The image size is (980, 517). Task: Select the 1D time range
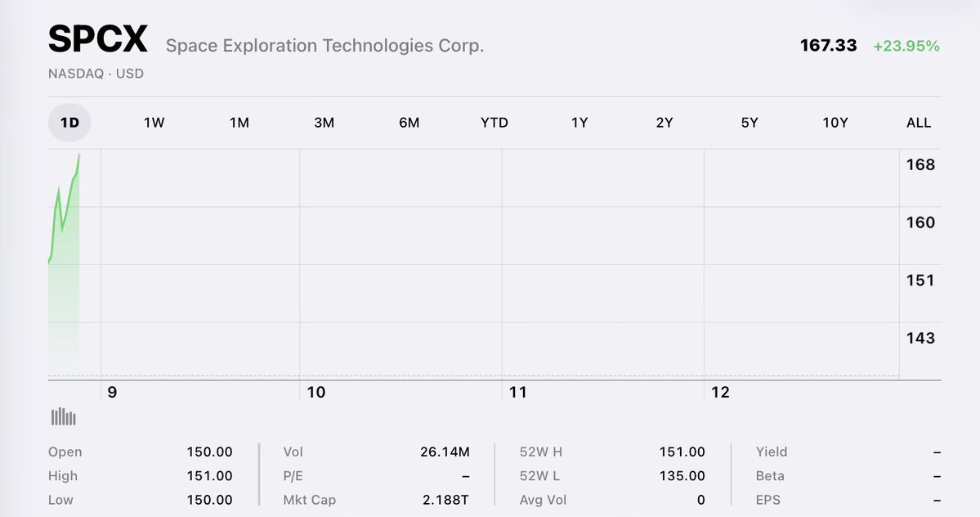pyautogui.click(x=69, y=123)
